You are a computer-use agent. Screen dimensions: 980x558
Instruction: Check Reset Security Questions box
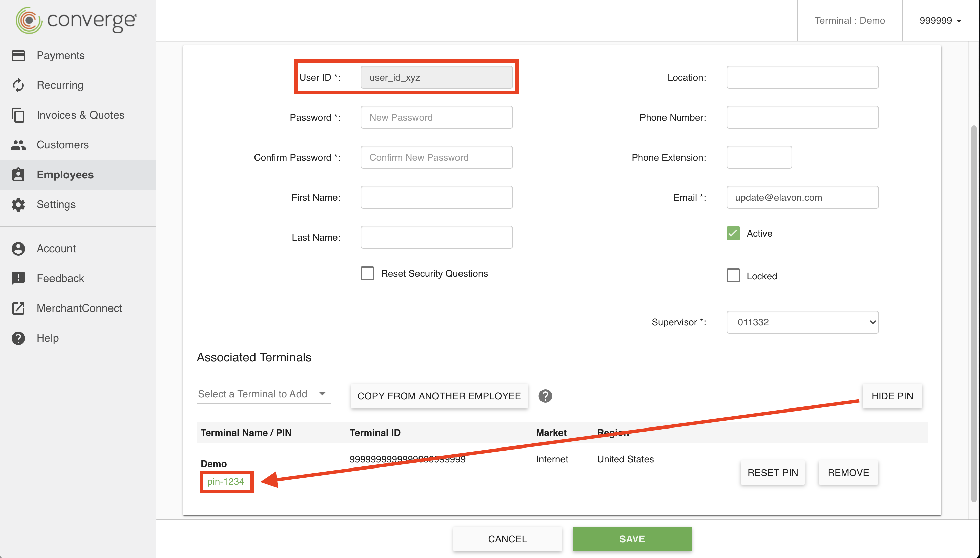[x=367, y=273]
